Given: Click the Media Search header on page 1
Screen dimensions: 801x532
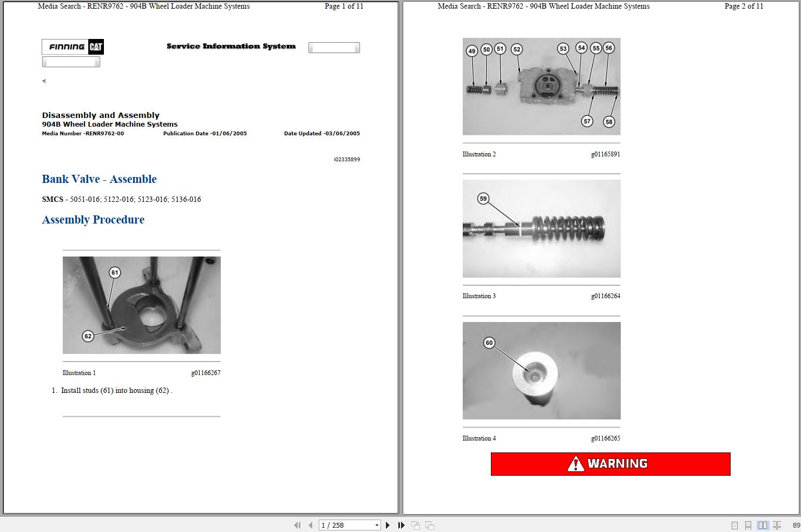Looking at the screenshot, I should 144,6.
